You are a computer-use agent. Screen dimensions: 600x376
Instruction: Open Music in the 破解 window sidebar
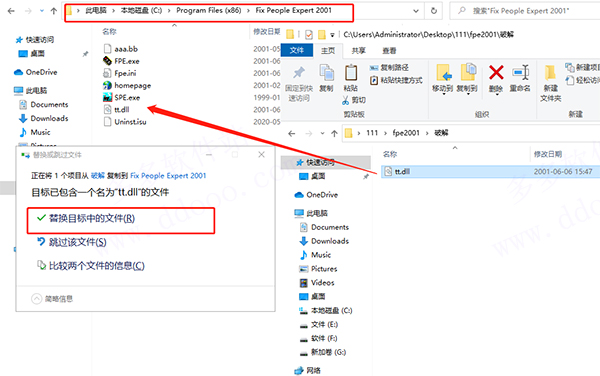tap(315, 255)
